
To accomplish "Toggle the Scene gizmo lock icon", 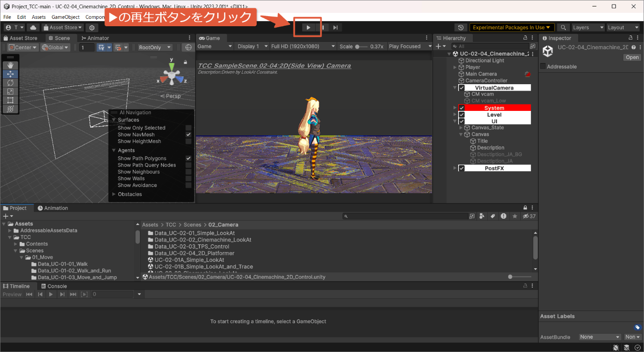I will [185, 62].
